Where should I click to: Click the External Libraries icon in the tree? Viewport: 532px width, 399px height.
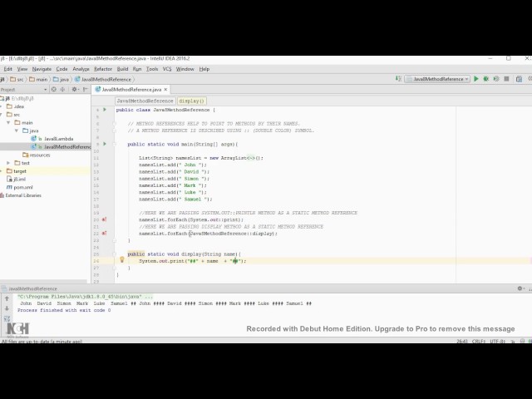2,195
